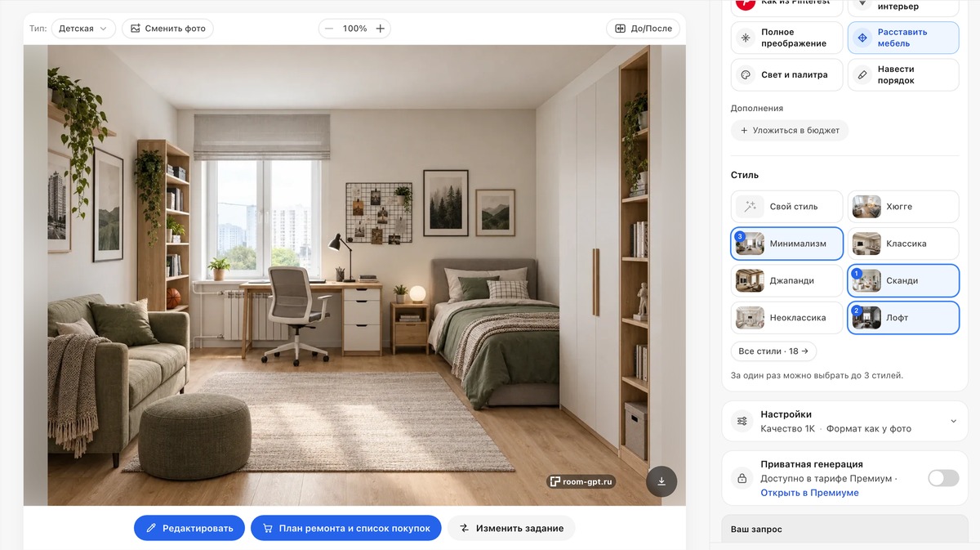
Task: Deselect the Лофт style
Action: [903, 318]
